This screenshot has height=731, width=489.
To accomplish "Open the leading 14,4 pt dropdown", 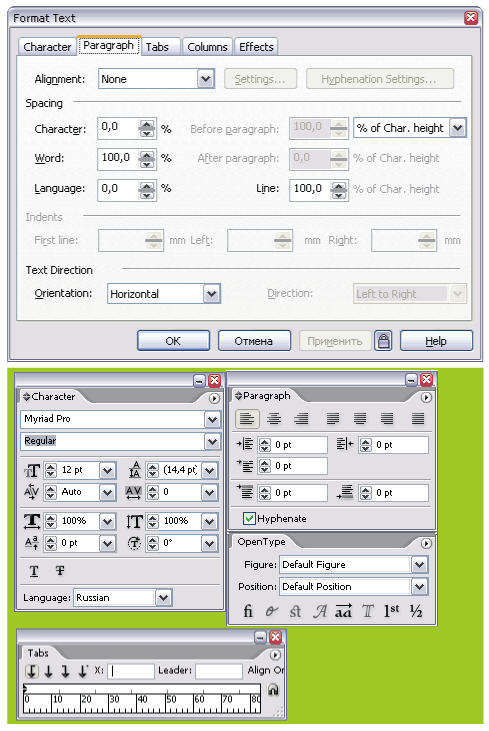I will pos(210,470).
